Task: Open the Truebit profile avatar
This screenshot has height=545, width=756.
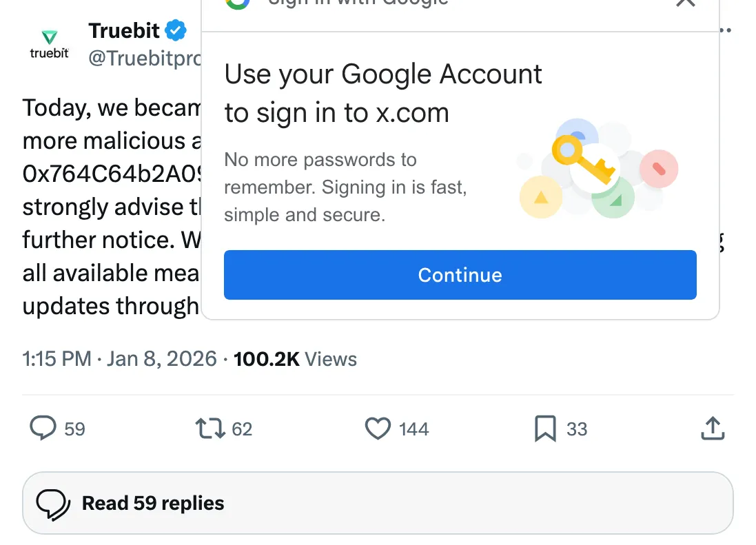Action: click(49, 44)
